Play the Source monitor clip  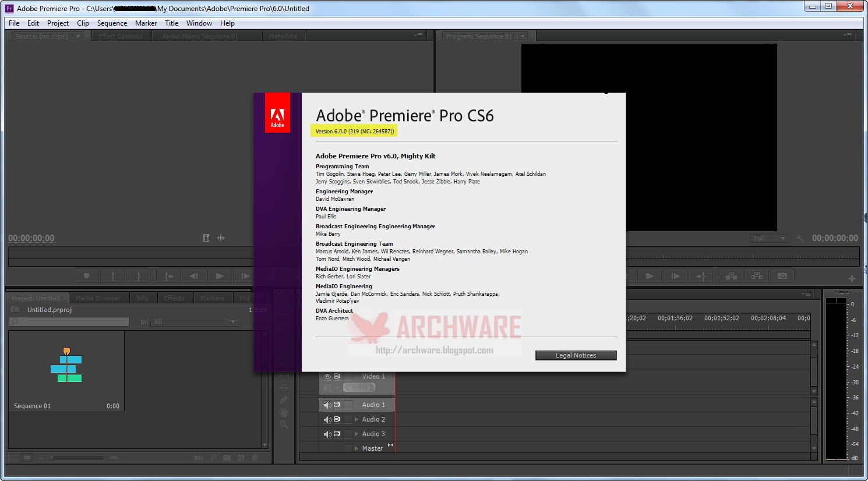[220, 276]
